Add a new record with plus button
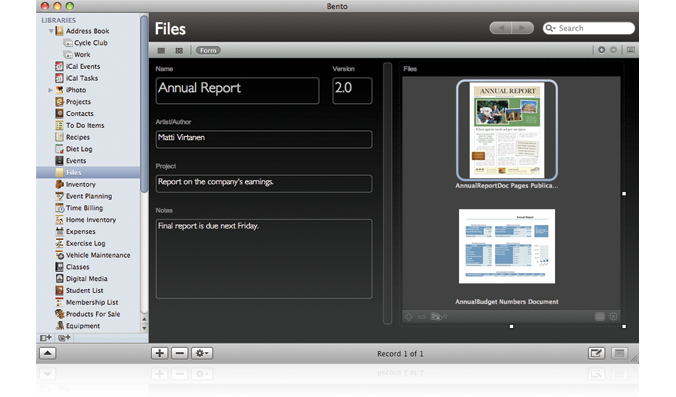 (x=160, y=353)
